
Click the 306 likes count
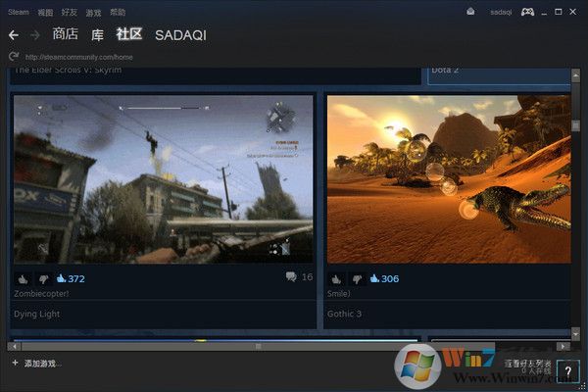pos(384,278)
